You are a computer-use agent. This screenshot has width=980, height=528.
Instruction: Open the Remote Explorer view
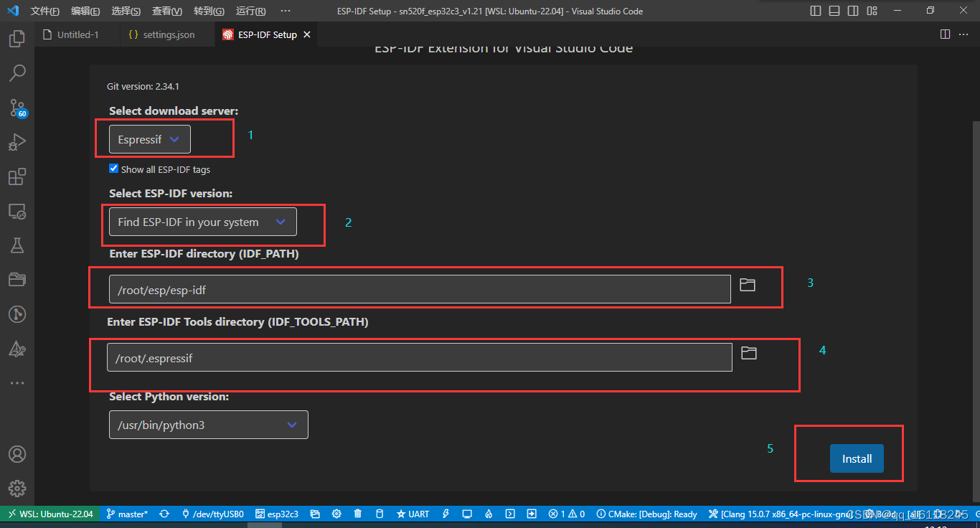tap(17, 211)
